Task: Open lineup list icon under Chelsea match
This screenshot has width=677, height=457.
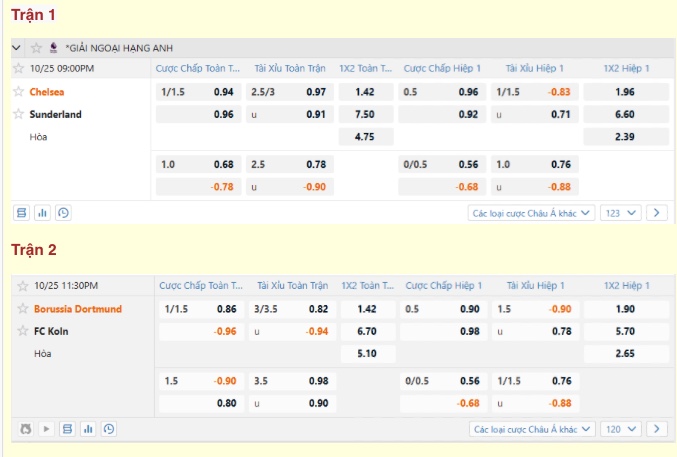Action: pos(22,213)
